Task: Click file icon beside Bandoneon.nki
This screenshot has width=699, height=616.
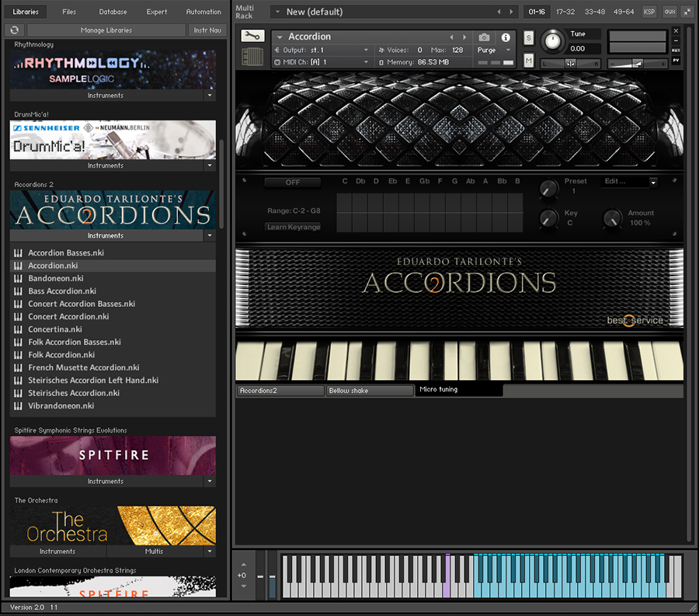Action: click(18, 279)
